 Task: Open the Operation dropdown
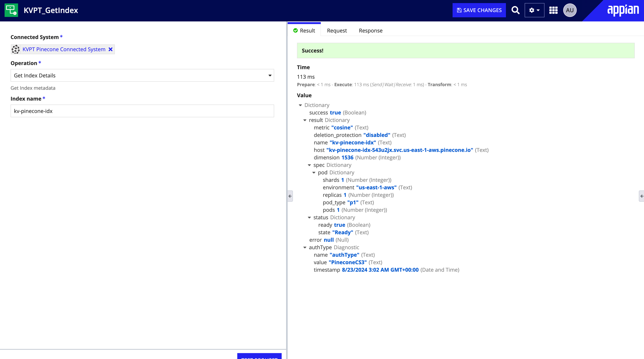(x=142, y=75)
